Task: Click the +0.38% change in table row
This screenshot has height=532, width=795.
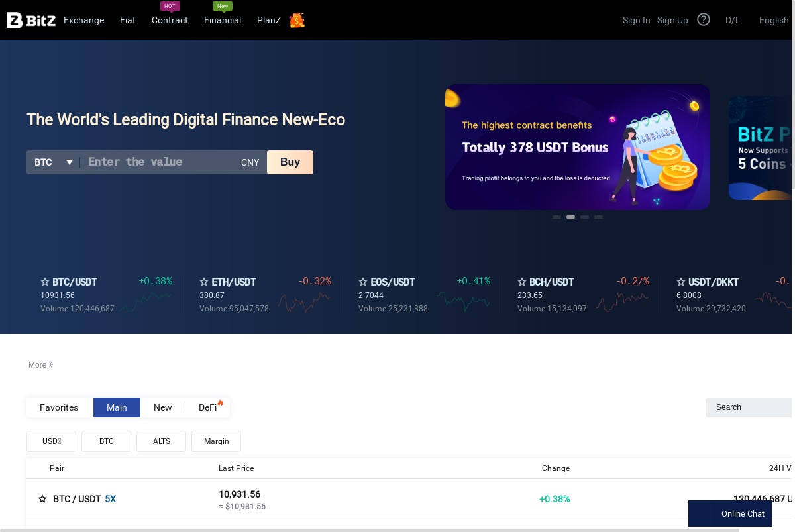Action: point(555,499)
